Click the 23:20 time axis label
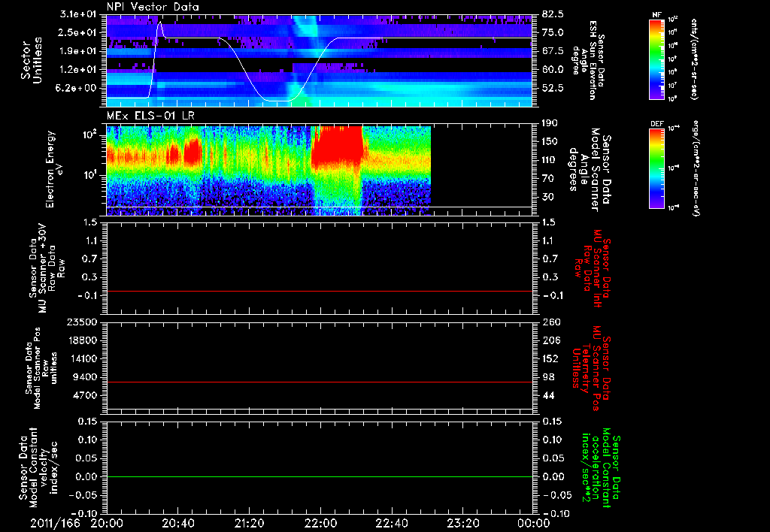This screenshot has height=532, width=770. [463, 523]
